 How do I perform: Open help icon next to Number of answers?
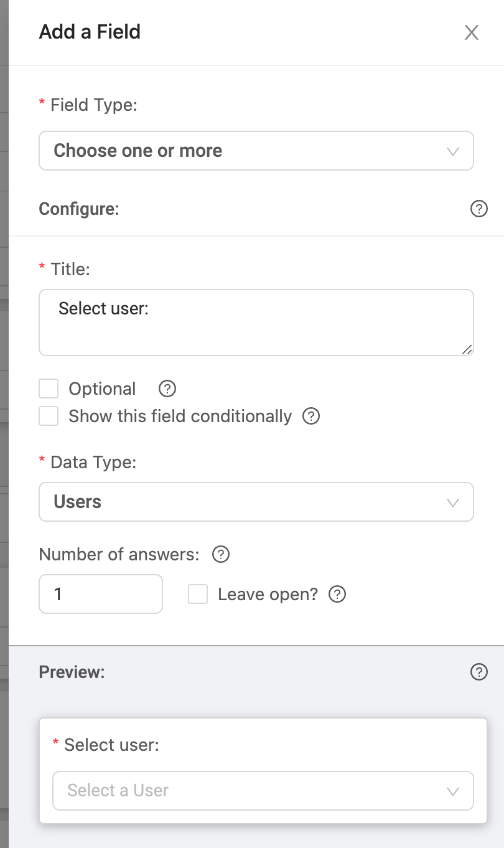tap(221, 554)
